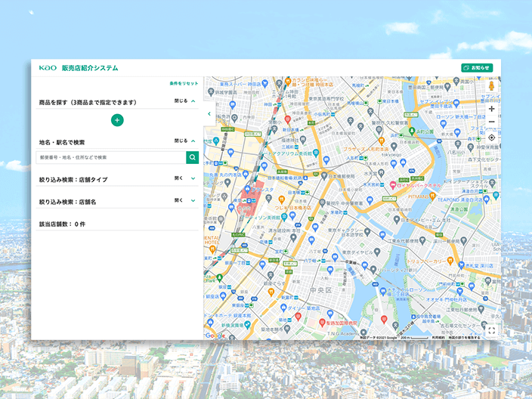The image size is (532, 399).
Task: Click the green magnifier search button
Action: tap(193, 157)
